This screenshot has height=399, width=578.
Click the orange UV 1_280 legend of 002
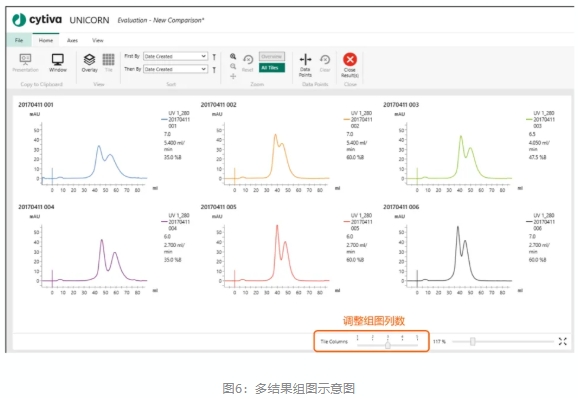click(x=358, y=119)
